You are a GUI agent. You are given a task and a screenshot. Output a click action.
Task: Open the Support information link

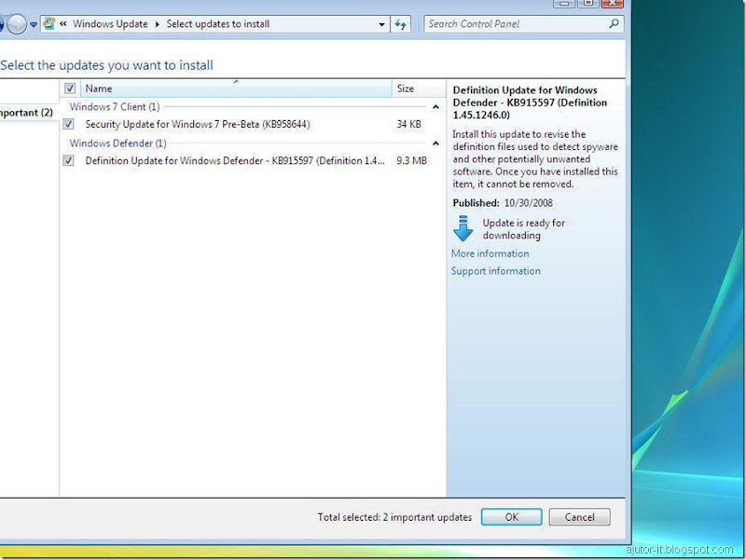(496, 271)
